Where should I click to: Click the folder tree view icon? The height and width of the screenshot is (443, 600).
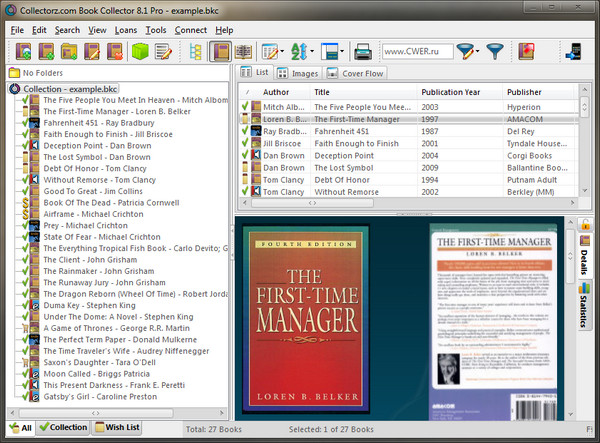coord(195,50)
